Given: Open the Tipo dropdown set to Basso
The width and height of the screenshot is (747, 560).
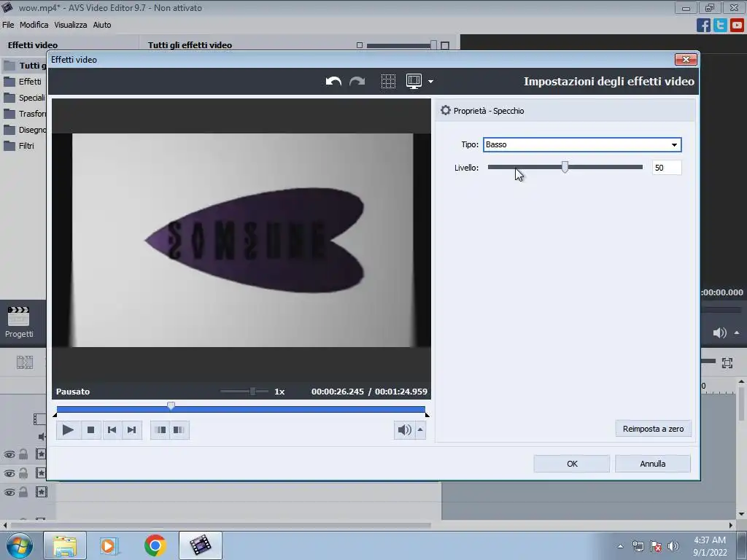Looking at the screenshot, I should pos(582,145).
